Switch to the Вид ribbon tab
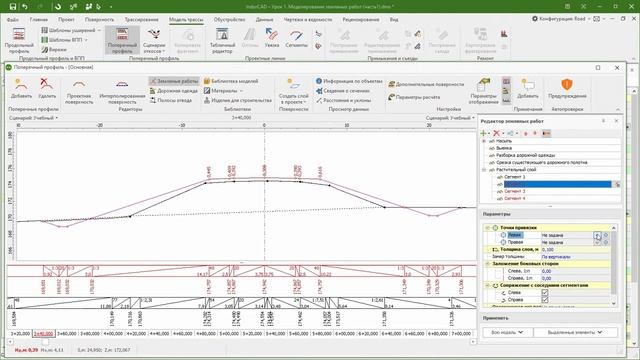The width and height of the screenshot is (640, 360). coord(393,19)
